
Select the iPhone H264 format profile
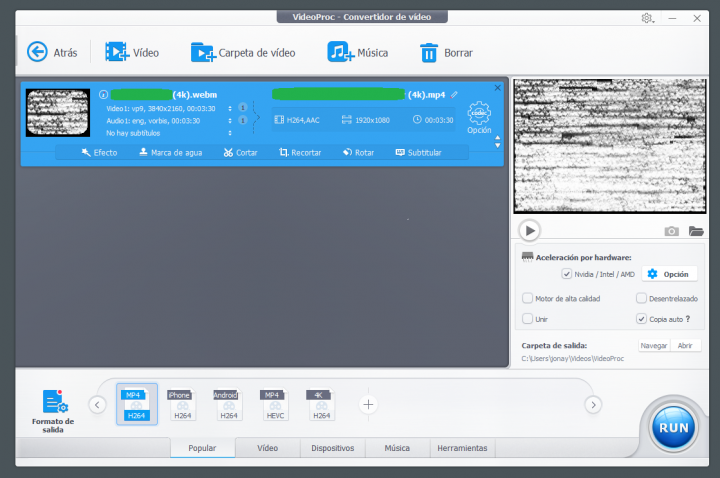tap(182, 405)
